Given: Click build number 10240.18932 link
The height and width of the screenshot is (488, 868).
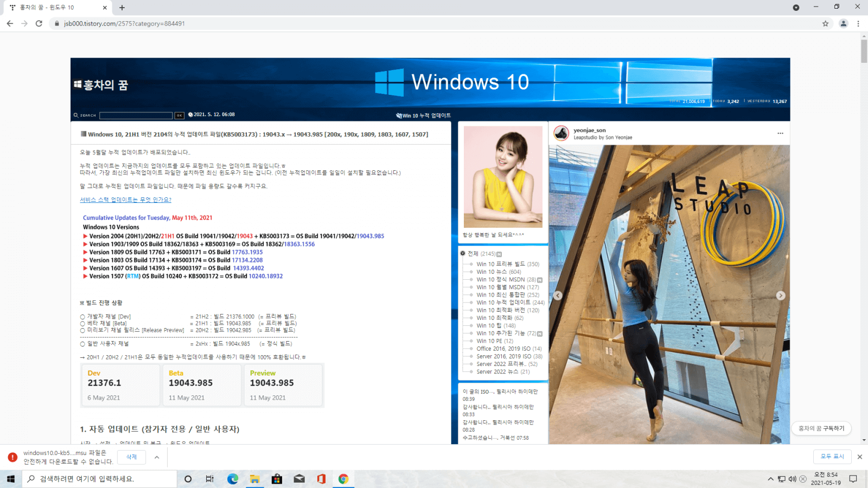Looking at the screenshot, I should pos(266,277).
